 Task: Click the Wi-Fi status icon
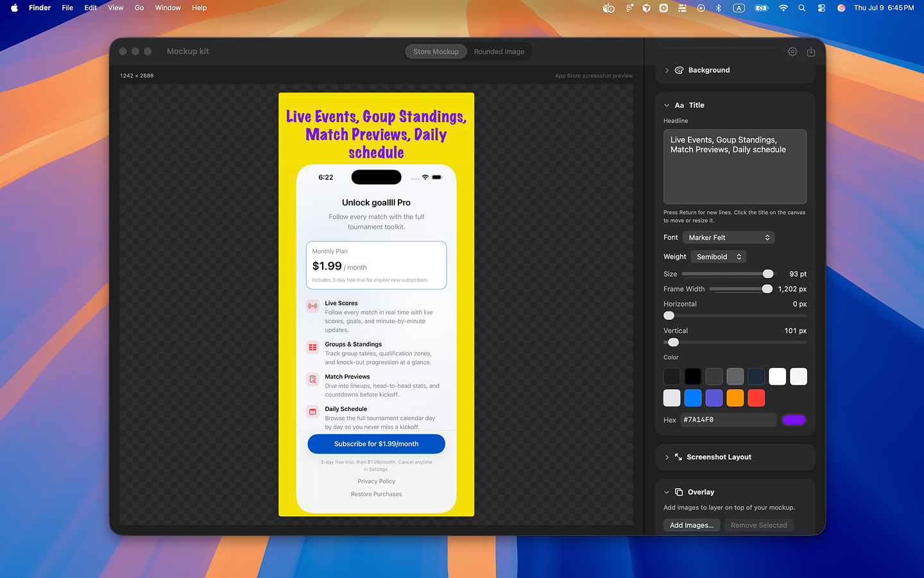(783, 8)
